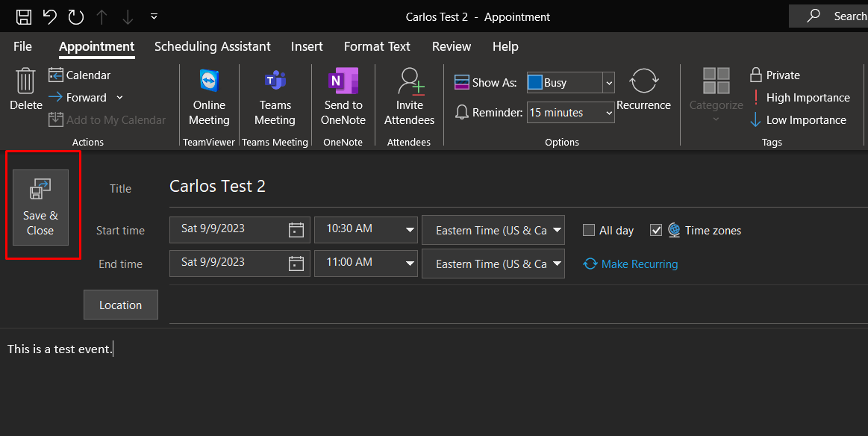
Task: Click the Make Recurring link
Action: pyautogui.click(x=639, y=264)
